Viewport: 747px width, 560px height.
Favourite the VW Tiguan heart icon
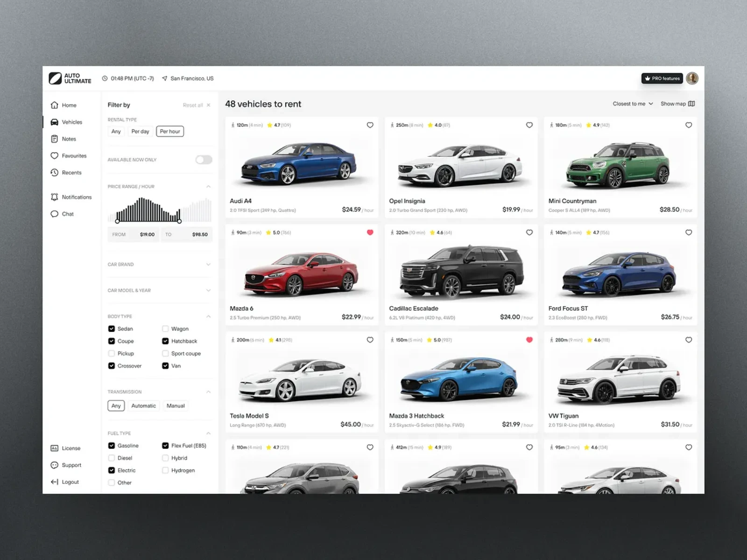[689, 340]
